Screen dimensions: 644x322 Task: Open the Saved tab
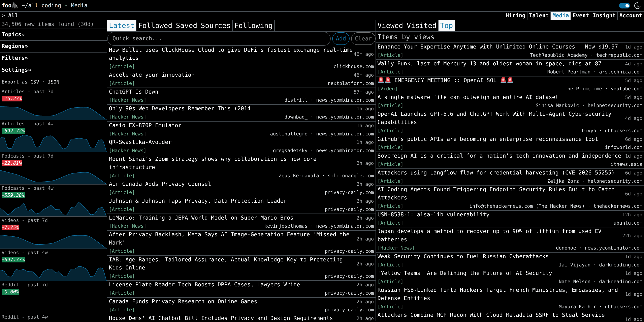[x=187, y=26]
